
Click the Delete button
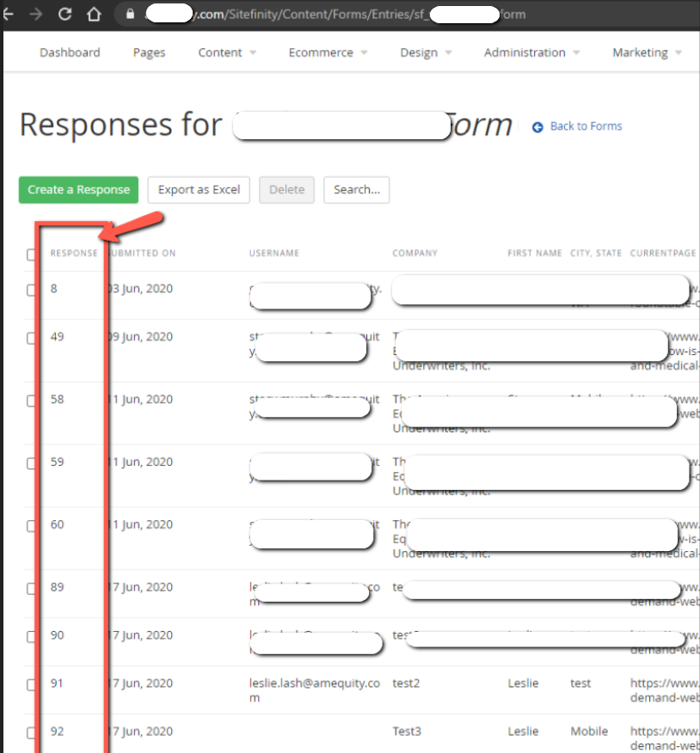(x=287, y=190)
